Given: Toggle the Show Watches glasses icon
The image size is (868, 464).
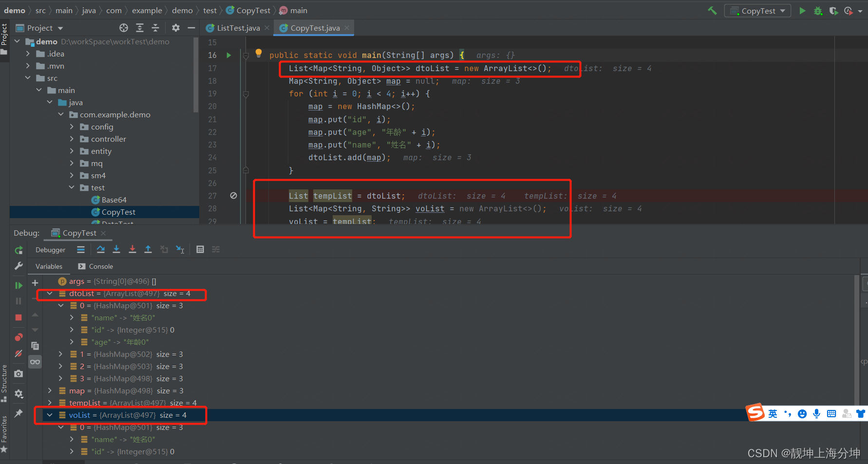Looking at the screenshot, I should click(x=35, y=362).
